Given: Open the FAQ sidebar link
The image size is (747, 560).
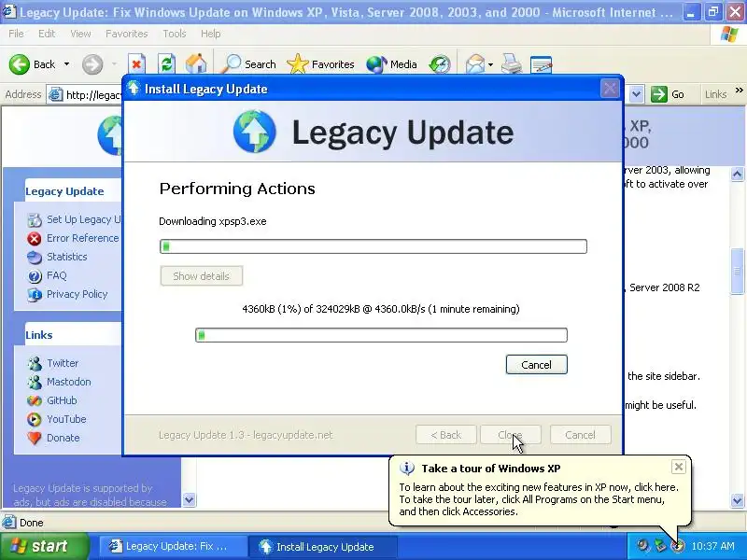Looking at the screenshot, I should click(56, 275).
